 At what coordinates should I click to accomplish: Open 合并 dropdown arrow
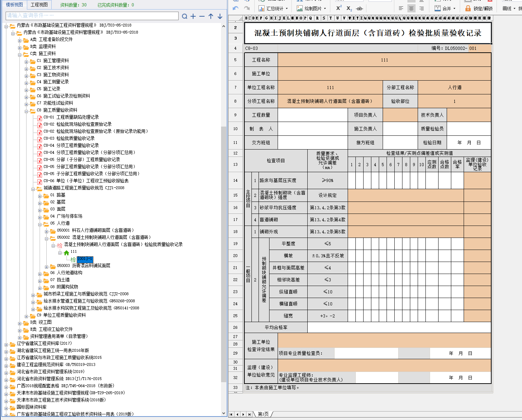454,8
